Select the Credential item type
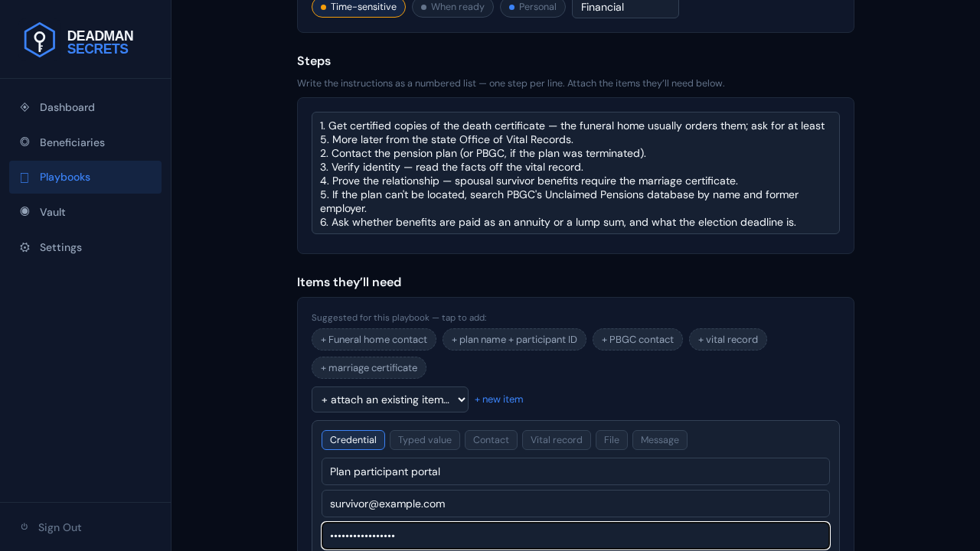 tap(353, 440)
